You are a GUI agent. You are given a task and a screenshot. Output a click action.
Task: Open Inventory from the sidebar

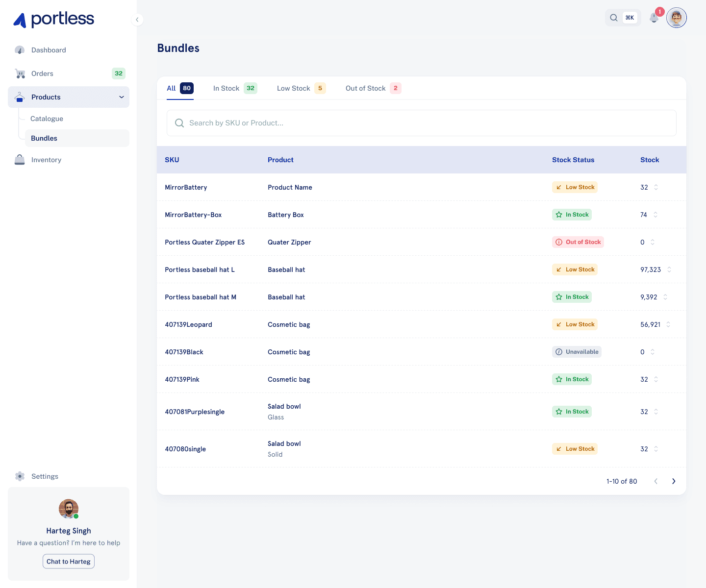pyautogui.click(x=69, y=160)
